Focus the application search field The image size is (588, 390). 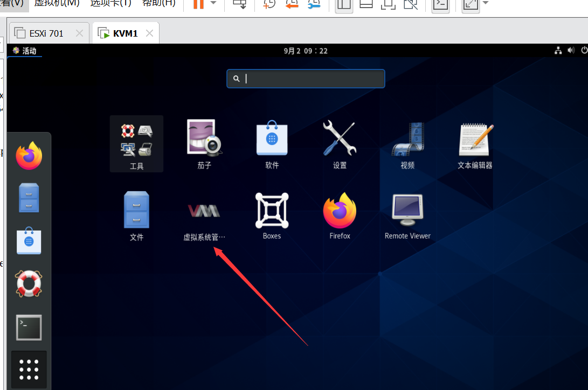click(x=306, y=79)
